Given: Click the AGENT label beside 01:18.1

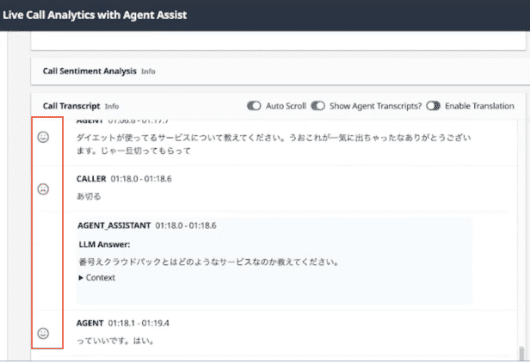Looking at the screenshot, I should click(90, 323).
